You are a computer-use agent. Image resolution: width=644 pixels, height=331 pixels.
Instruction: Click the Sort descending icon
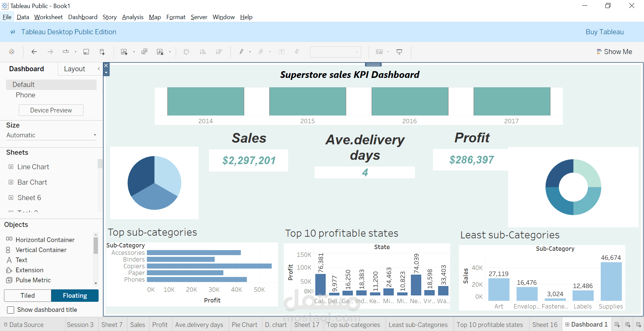click(219, 52)
